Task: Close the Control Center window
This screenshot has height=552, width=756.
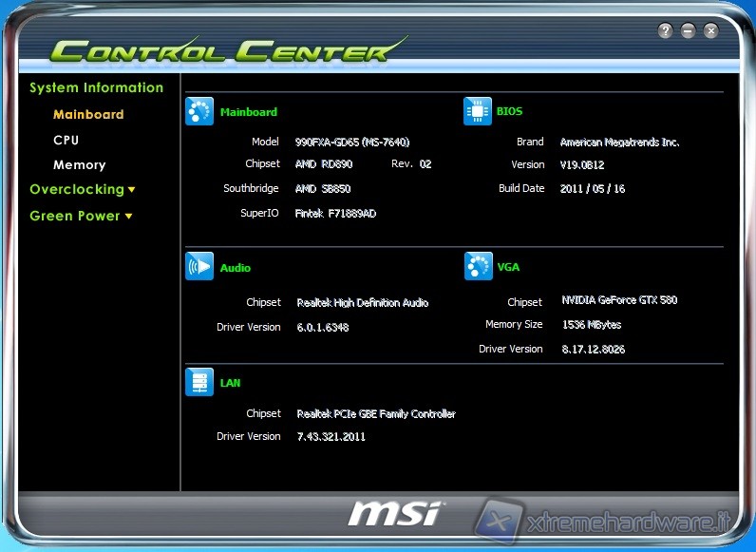Action: click(x=711, y=30)
